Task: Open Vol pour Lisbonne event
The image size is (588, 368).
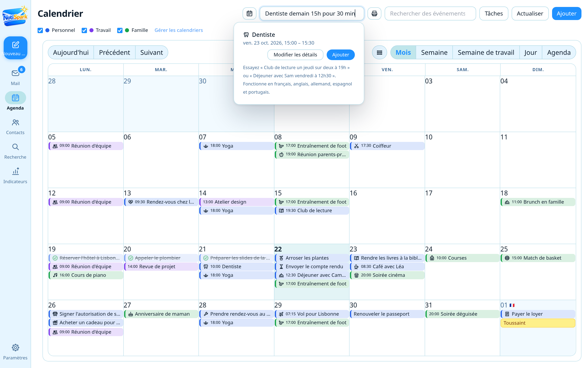Action: 312,314
